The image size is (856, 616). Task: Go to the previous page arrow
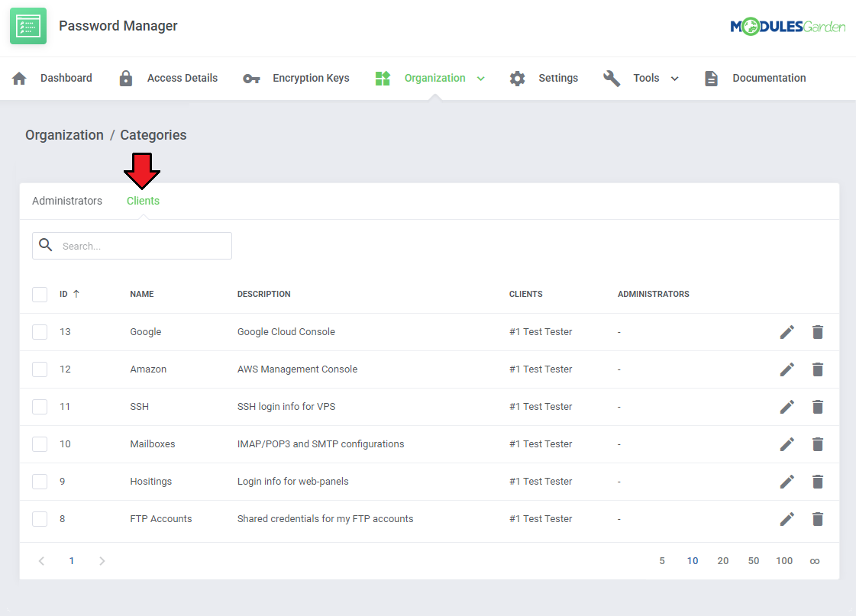(x=41, y=561)
